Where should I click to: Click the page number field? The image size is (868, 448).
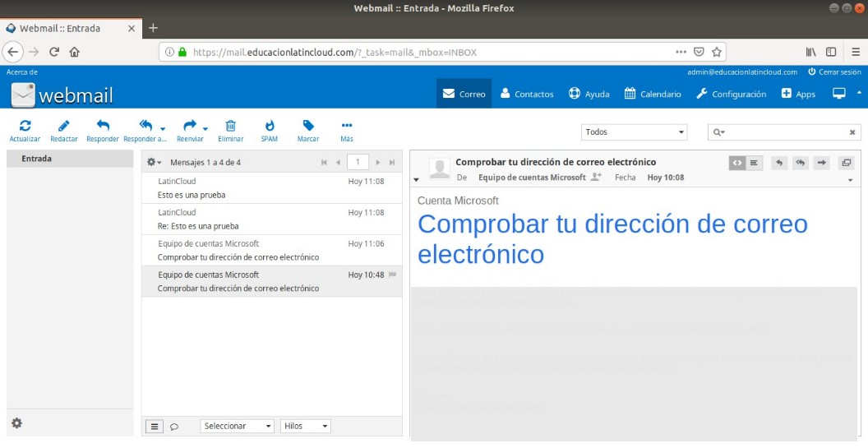click(x=358, y=162)
